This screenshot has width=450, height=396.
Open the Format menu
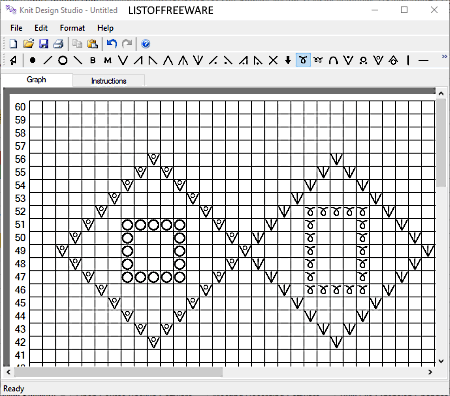tap(72, 28)
